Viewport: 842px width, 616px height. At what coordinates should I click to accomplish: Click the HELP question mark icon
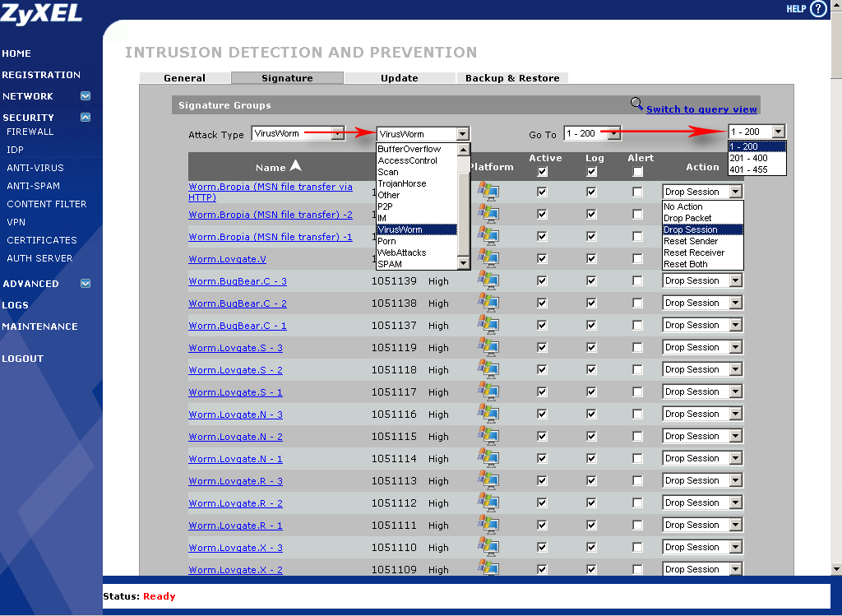[818, 8]
